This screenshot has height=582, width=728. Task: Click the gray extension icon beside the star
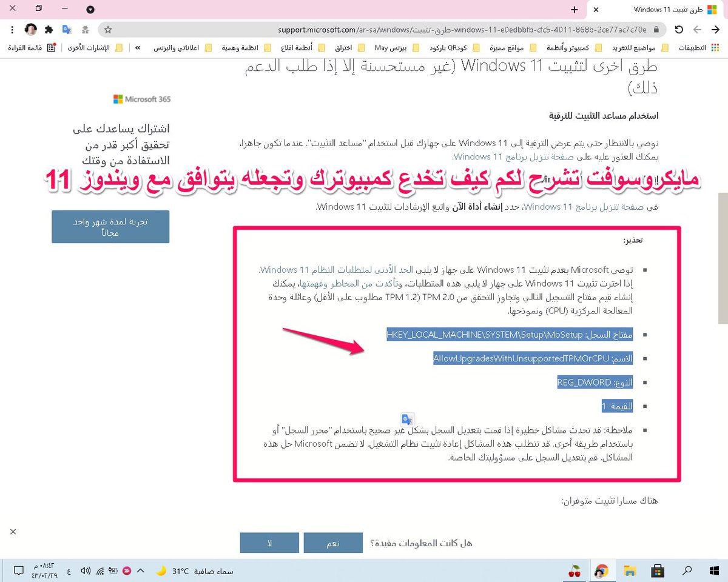pyautogui.click(x=86, y=29)
